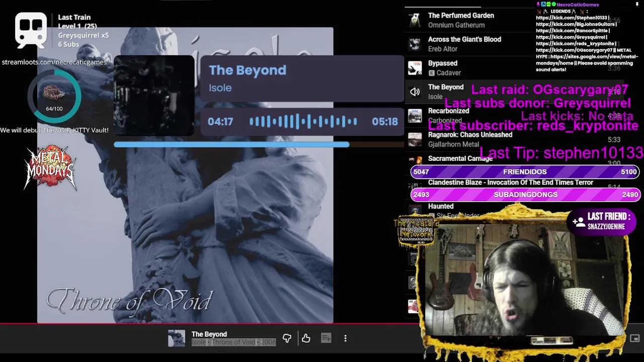
Task: Click the Last Friend: SnazzyJoeNine badge
Action: click(x=602, y=221)
